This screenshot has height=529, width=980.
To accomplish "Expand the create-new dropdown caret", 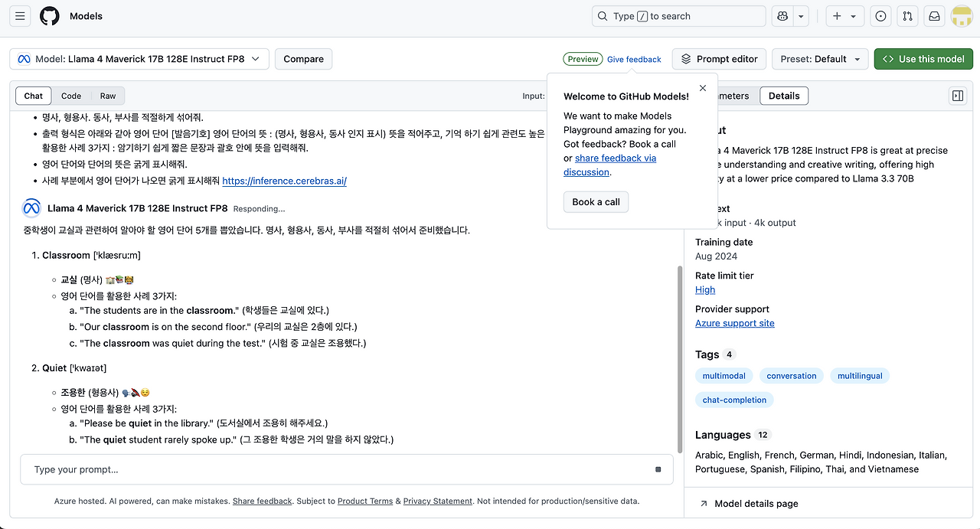I will pos(853,16).
